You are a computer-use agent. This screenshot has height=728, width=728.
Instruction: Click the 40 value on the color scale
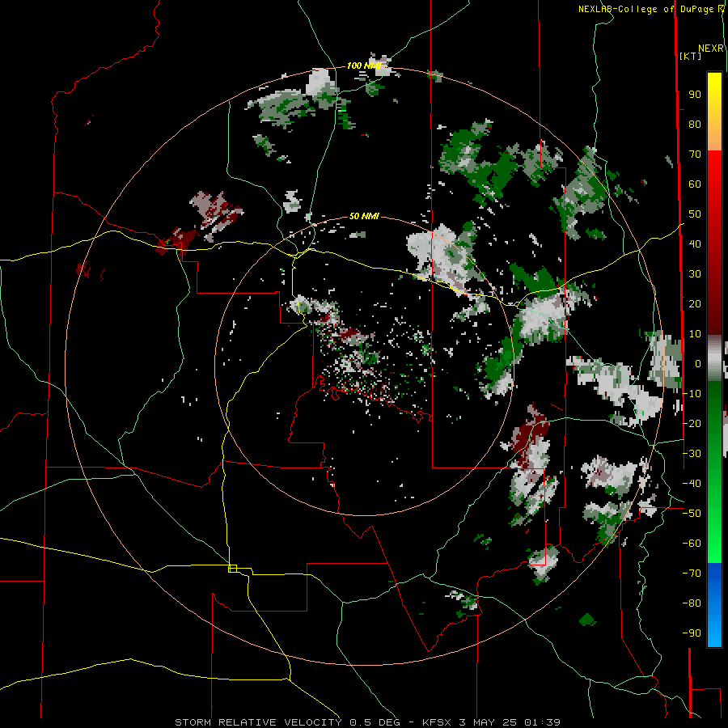[695, 243]
